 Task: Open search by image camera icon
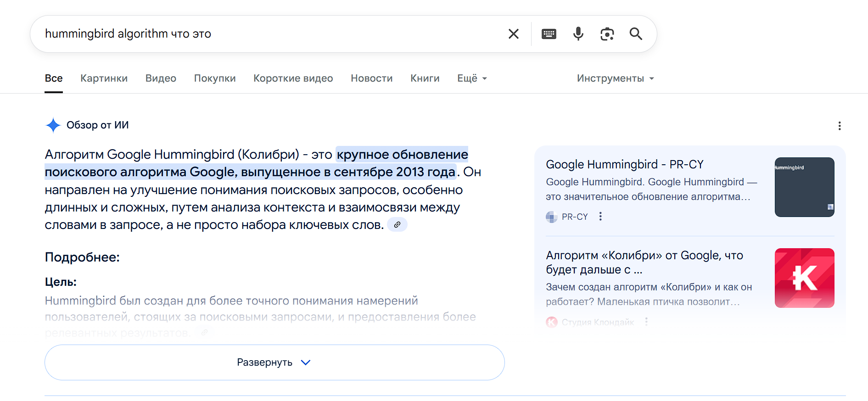[607, 34]
